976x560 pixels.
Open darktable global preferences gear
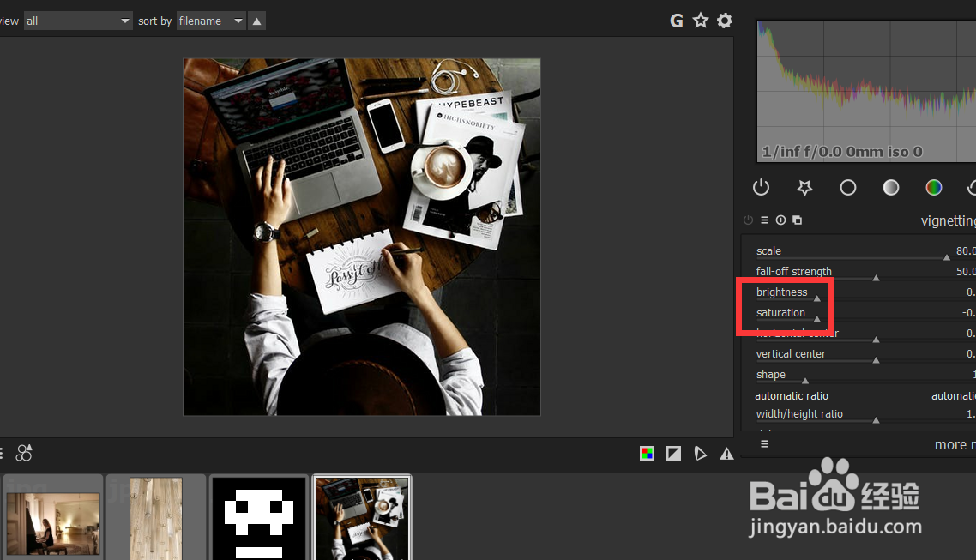pyautogui.click(x=725, y=20)
